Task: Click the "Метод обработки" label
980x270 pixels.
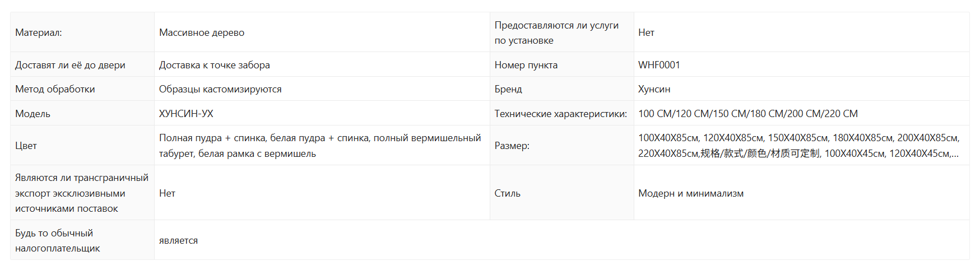Action: [55, 89]
